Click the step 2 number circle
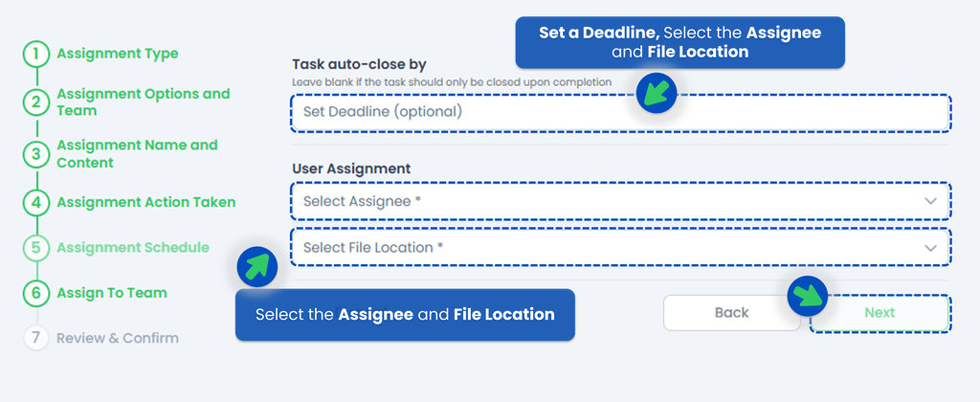The image size is (980, 402). coord(35,102)
